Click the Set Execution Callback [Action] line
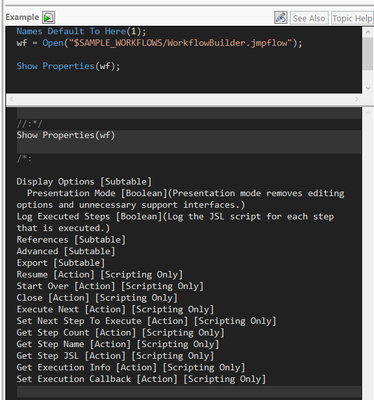Image resolution: width=374 pixels, height=400 pixels. [141, 379]
